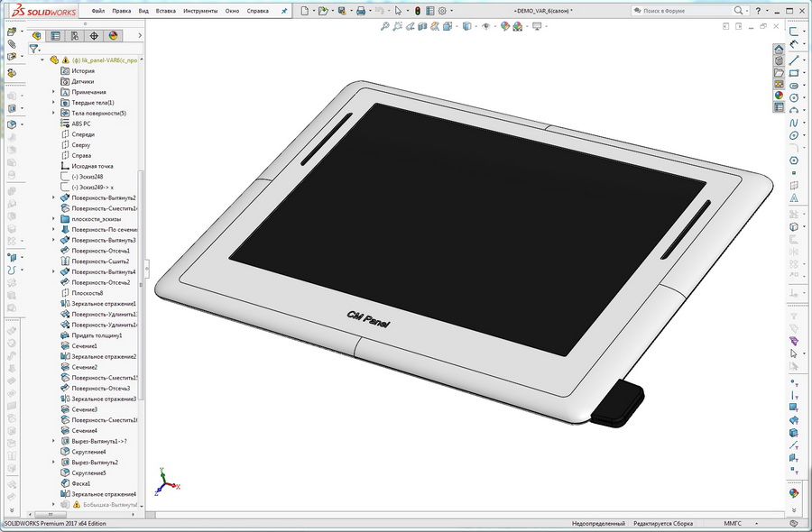This screenshot has width=812, height=532.
Task: Toggle the menu bar pushpin
Action: (x=284, y=11)
